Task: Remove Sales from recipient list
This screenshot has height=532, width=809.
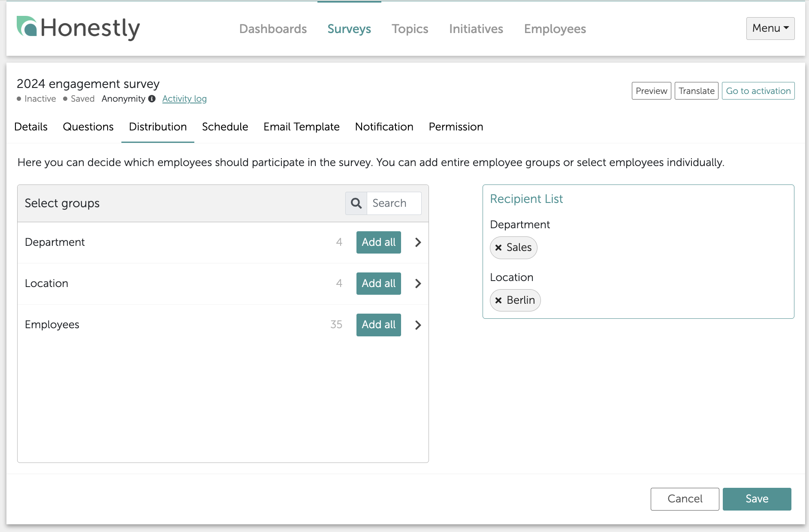Action: pyautogui.click(x=498, y=248)
